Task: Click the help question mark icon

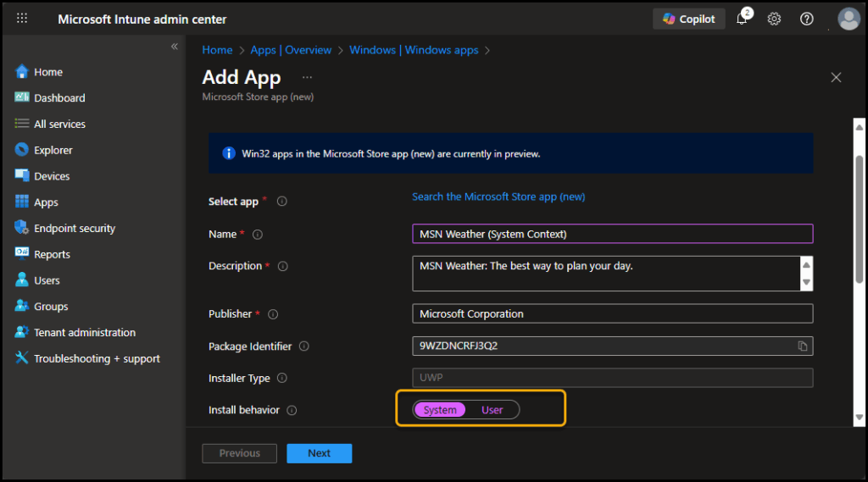Action: (807, 19)
